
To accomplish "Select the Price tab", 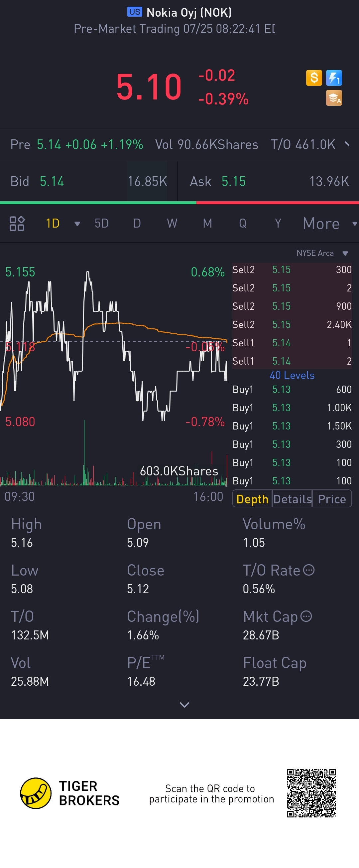I will pyautogui.click(x=332, y=499).
